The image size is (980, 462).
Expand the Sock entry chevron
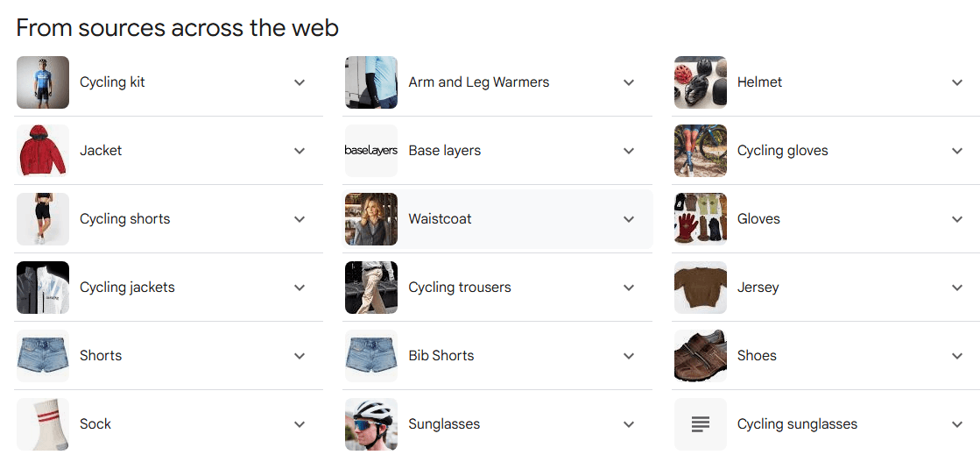pos(300,424)
